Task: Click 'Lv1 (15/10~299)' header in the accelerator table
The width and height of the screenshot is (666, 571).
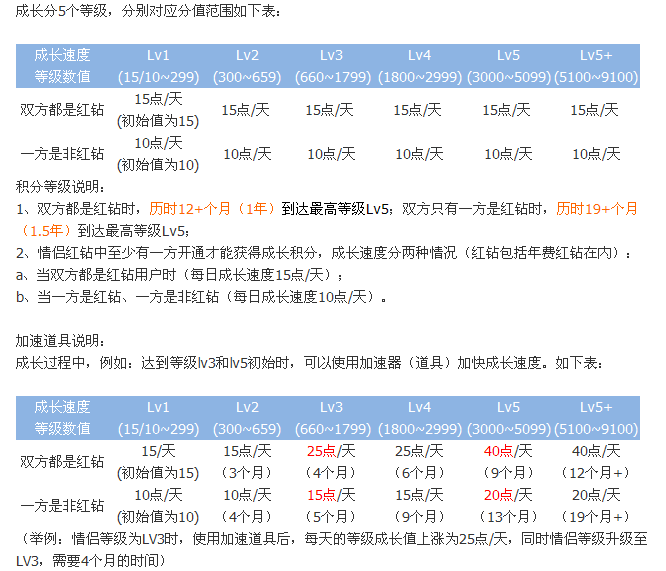Action: pyautogui.click(x=158, y=418)
